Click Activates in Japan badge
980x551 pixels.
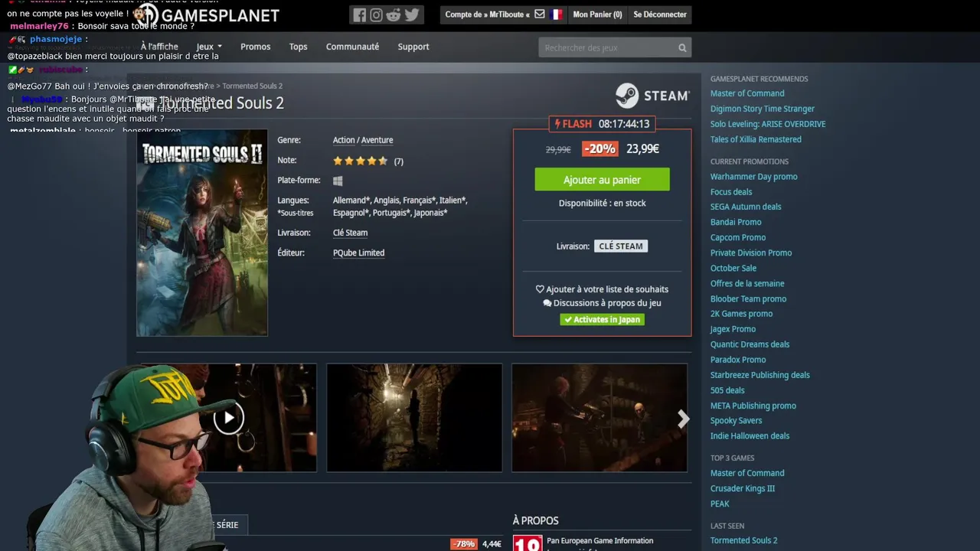click(602, 320)
